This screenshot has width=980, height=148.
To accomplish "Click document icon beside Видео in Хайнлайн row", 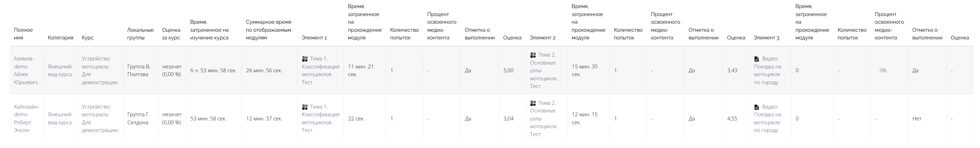I will (x=757, y=107).
